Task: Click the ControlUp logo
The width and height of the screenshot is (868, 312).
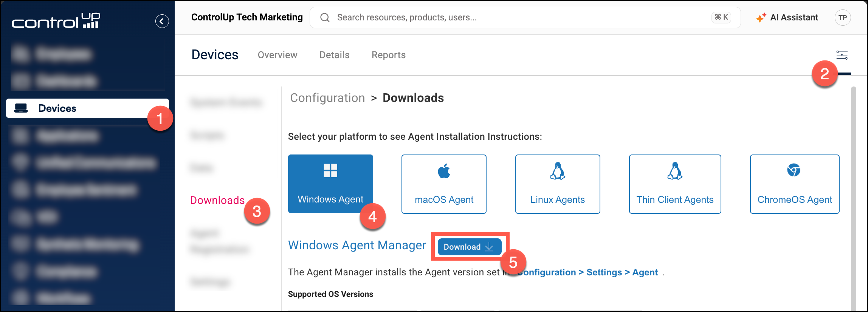Action: (x=56, y=21)
